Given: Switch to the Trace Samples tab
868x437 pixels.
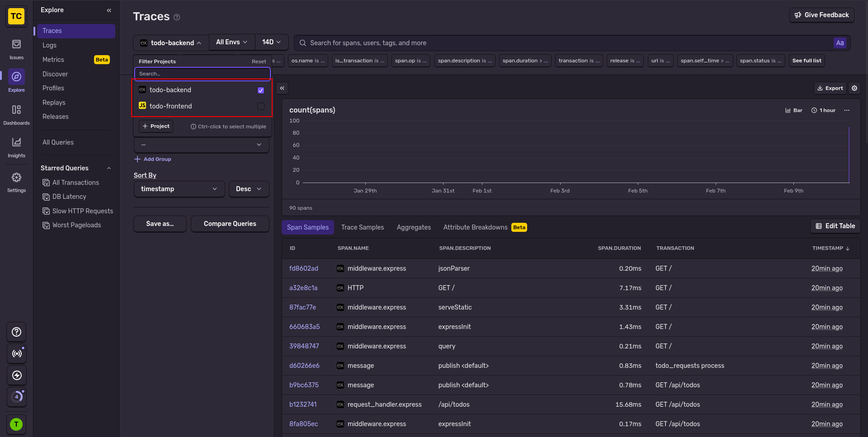Looking at the screenshot, I should (362, 227).
